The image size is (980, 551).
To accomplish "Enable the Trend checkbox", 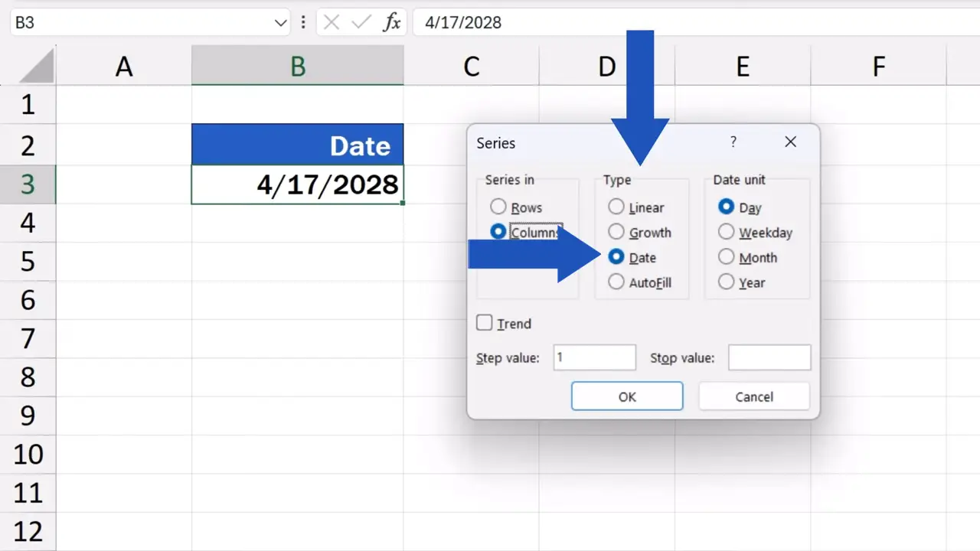I will 484,323.
